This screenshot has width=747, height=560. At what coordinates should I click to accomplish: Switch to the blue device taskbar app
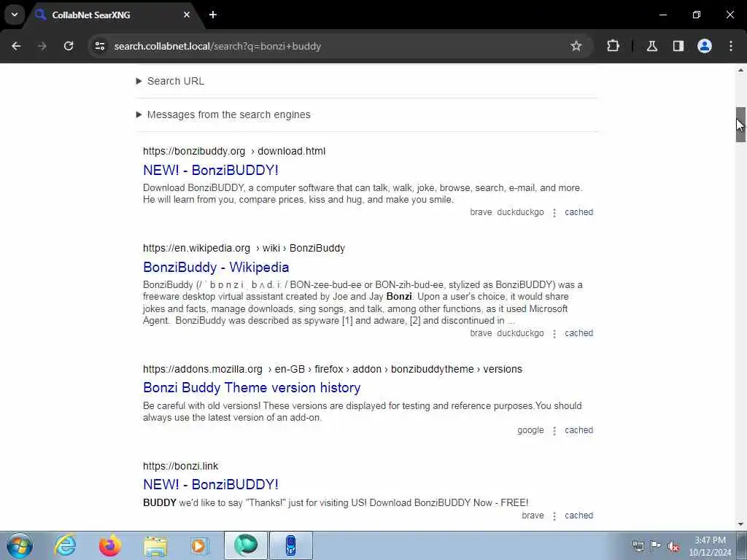291,545
